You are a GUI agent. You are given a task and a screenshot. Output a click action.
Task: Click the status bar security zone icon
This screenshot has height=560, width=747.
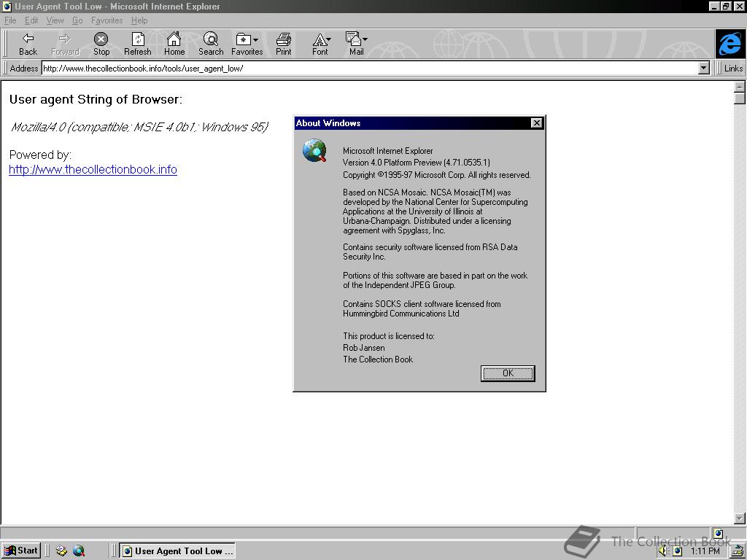click(x=719, y=533)
